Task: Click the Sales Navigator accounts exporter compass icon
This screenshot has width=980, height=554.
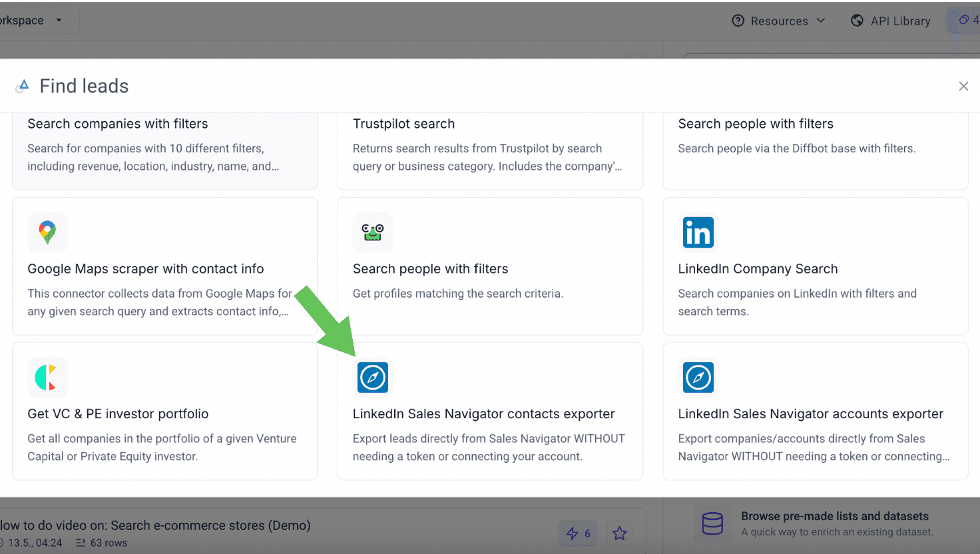Action: [698, 377]
